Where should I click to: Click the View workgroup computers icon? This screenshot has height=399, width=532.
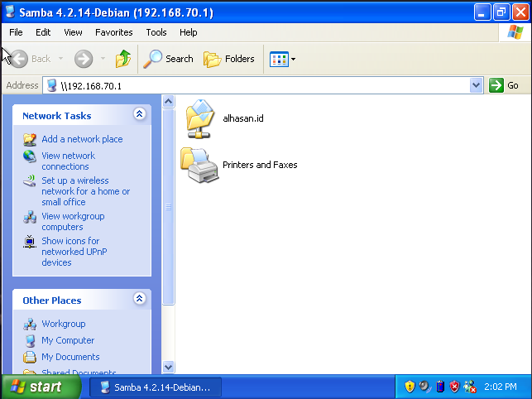click(30, 217)
